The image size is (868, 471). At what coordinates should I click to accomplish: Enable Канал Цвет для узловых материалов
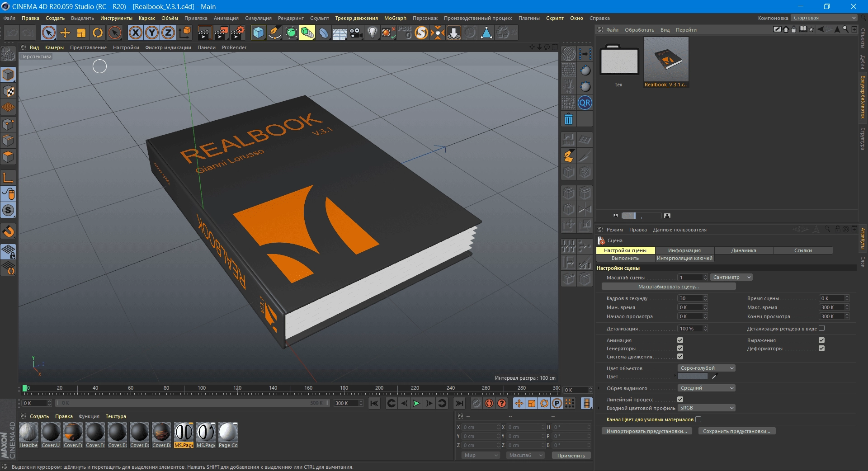coord(698,419)
